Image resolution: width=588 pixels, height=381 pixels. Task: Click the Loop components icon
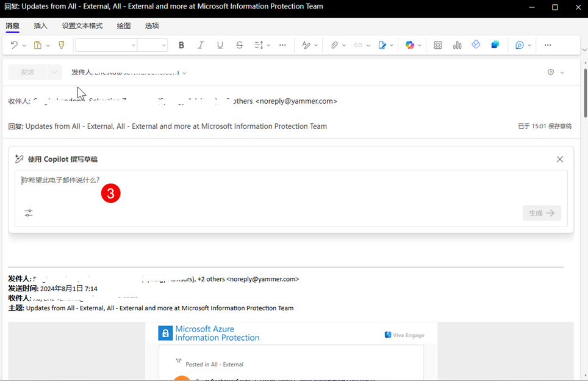[x=476, y=45]
